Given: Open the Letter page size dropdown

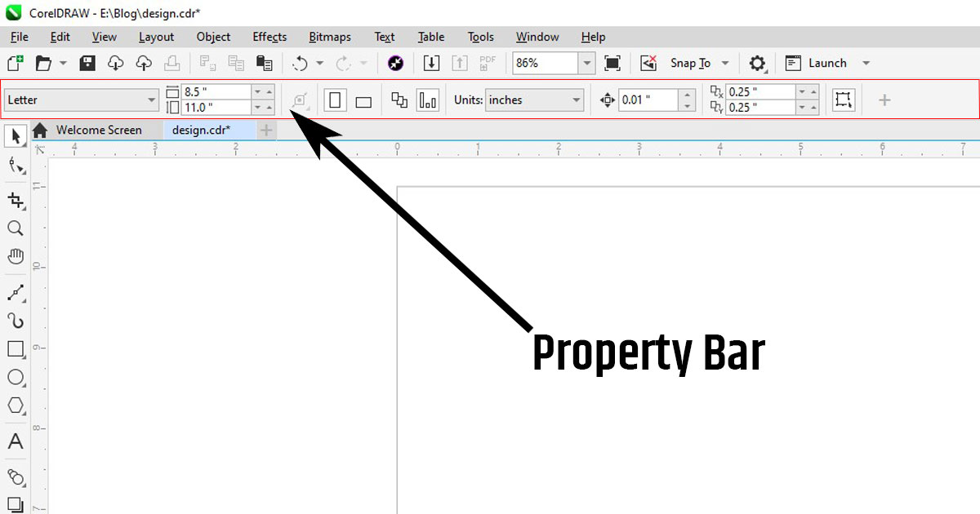Looking at the screenshot, I should [x=151, y=100].
